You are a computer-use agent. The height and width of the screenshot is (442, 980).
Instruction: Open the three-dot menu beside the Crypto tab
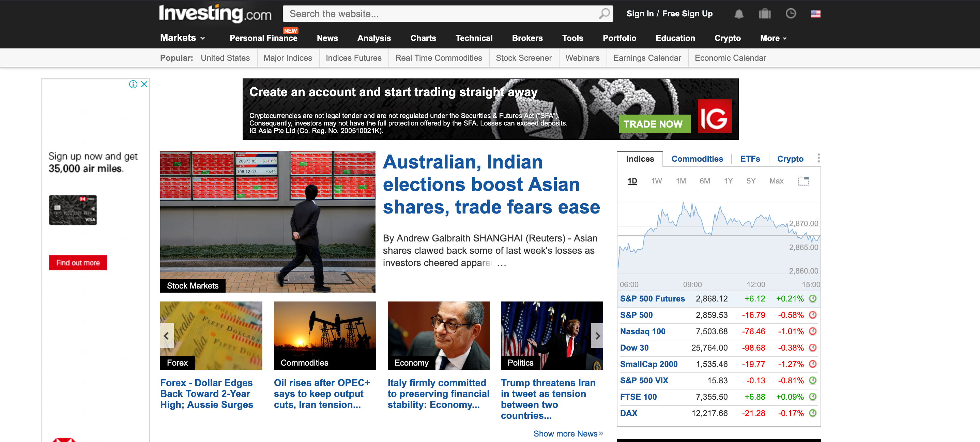818,158
